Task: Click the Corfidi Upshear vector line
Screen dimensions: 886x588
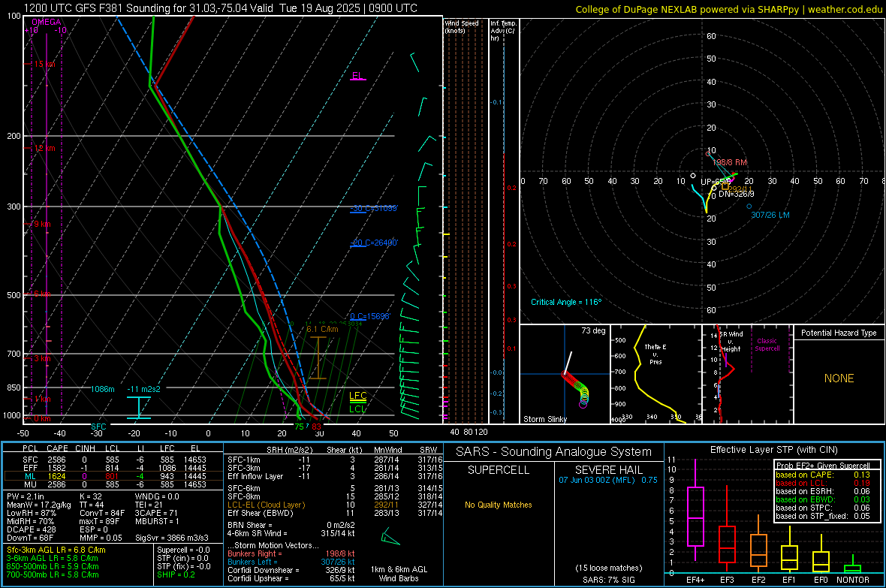Action: (291, 578)
